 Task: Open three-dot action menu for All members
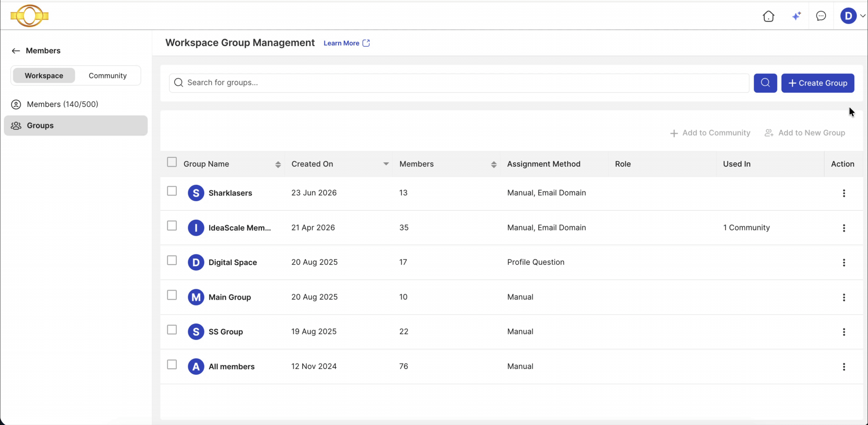(844, 367)
